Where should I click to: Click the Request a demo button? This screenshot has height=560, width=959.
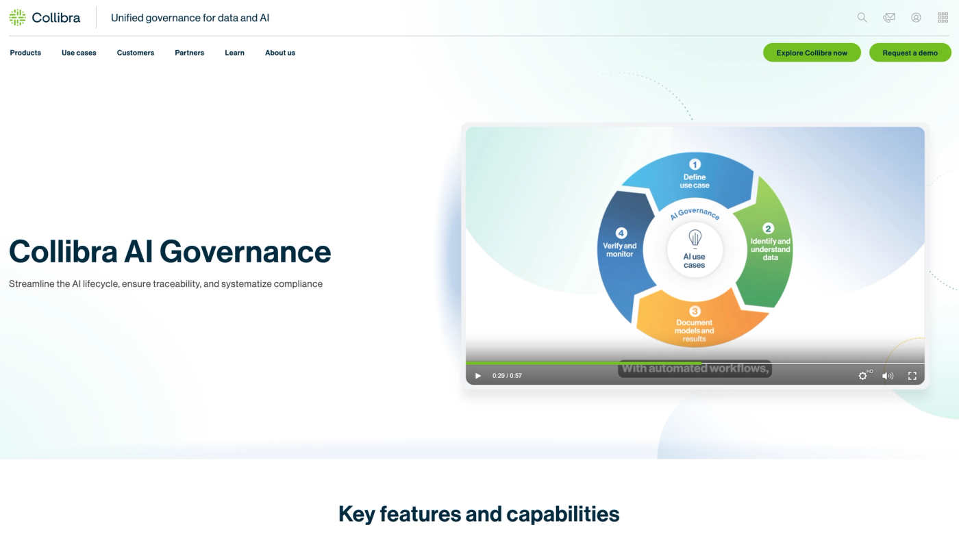(x=910, y=53)
